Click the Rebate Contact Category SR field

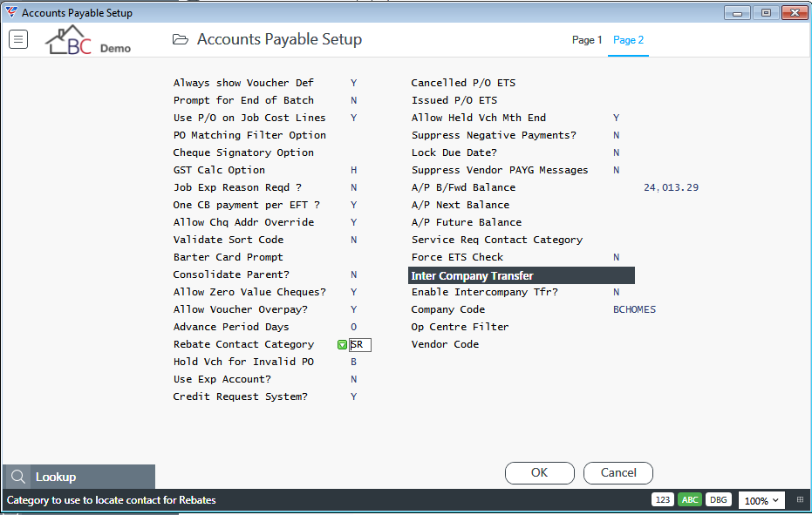(360, 345)
